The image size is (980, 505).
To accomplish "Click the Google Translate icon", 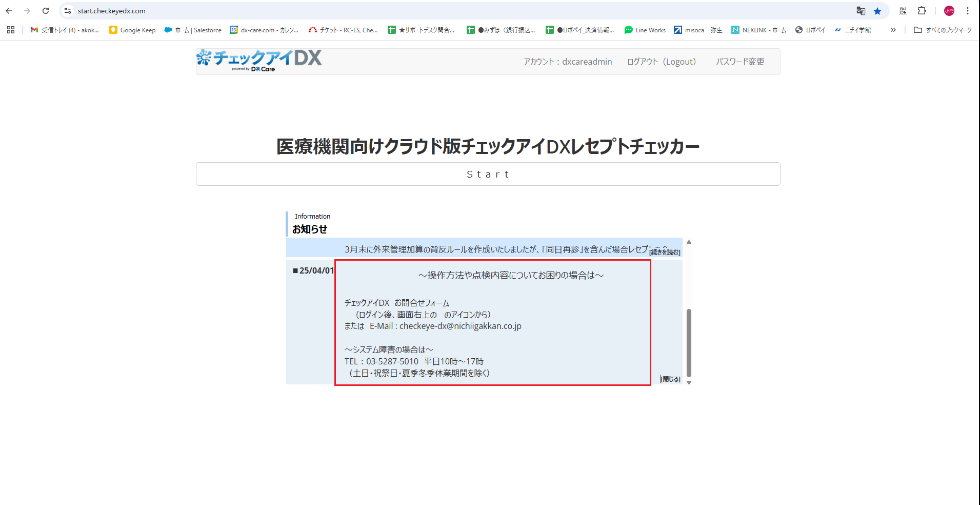I will 861,11.
